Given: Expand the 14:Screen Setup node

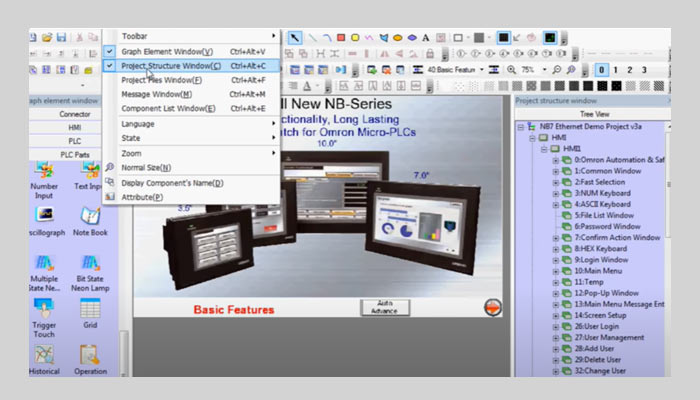Looking at the screenshot, I should (x=556, y=316).
